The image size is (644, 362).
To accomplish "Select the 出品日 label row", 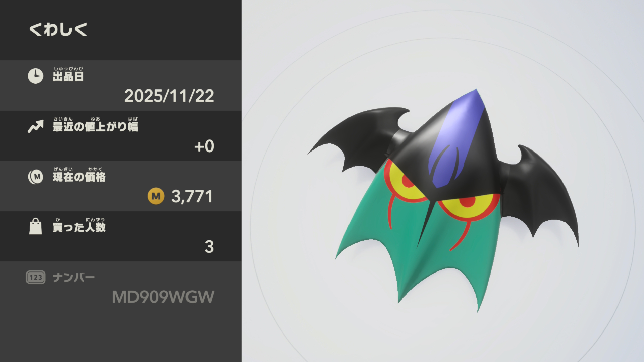I will pos(121,85).
